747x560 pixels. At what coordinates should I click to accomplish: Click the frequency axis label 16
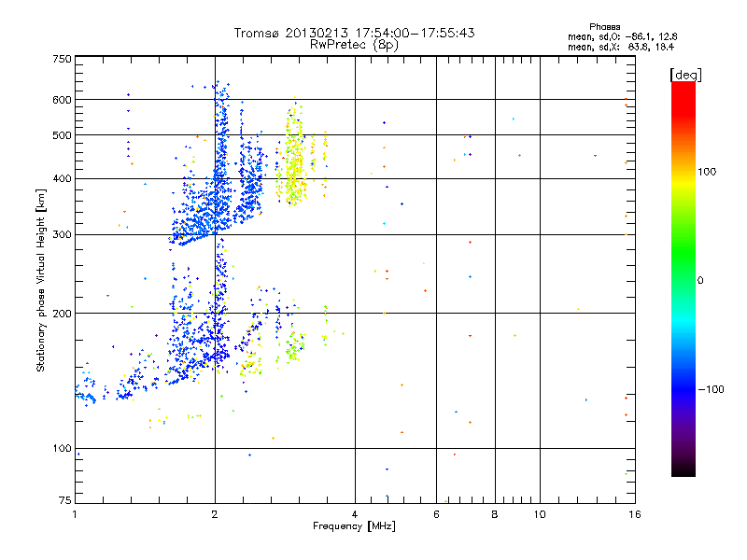click(635, 514)
